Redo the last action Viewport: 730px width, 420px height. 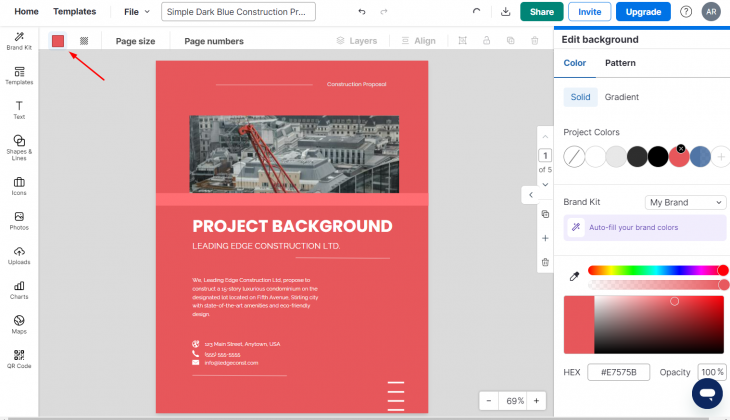[384, 12]
